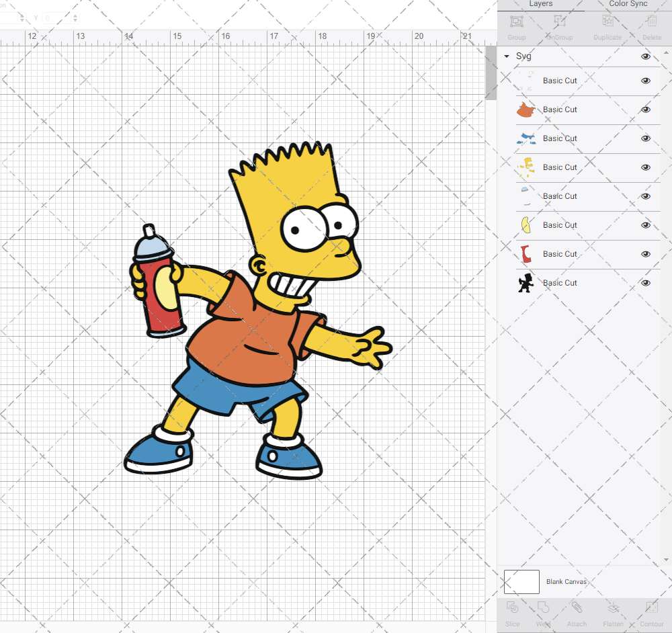Image resolution: width=672 pixels, height=633 pixels.
Task: Hide the black silhouette outline layer
Action: 645,283
